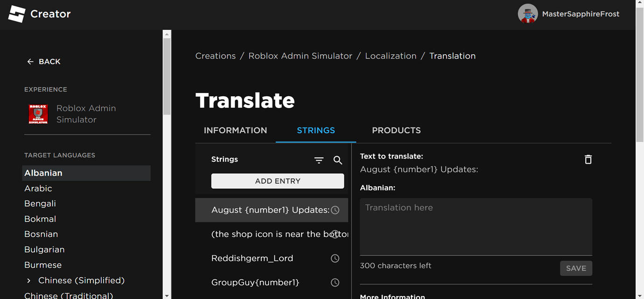Image resolution: width=644 pixels, height=299 pixels.
Task: Click the SAVE translation button
Action: [576, 268]
